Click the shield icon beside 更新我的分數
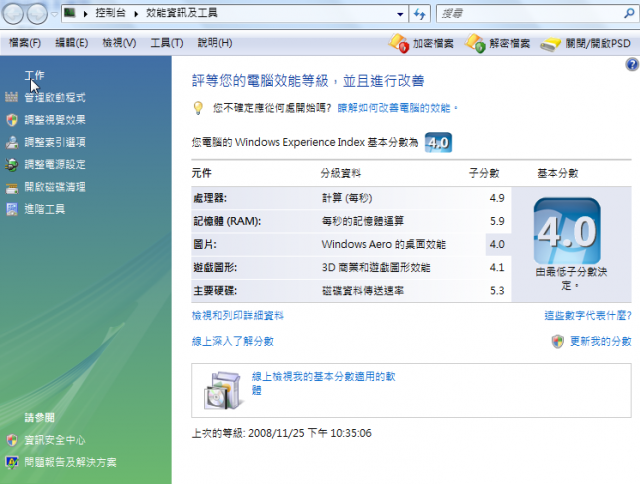The height and width of the screenshot is (484, 640). [558, 342]
